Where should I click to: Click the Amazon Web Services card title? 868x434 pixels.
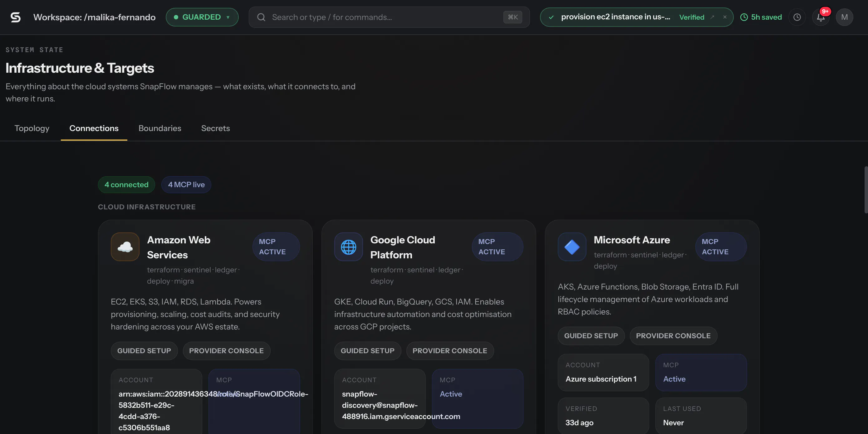point(179,247)
